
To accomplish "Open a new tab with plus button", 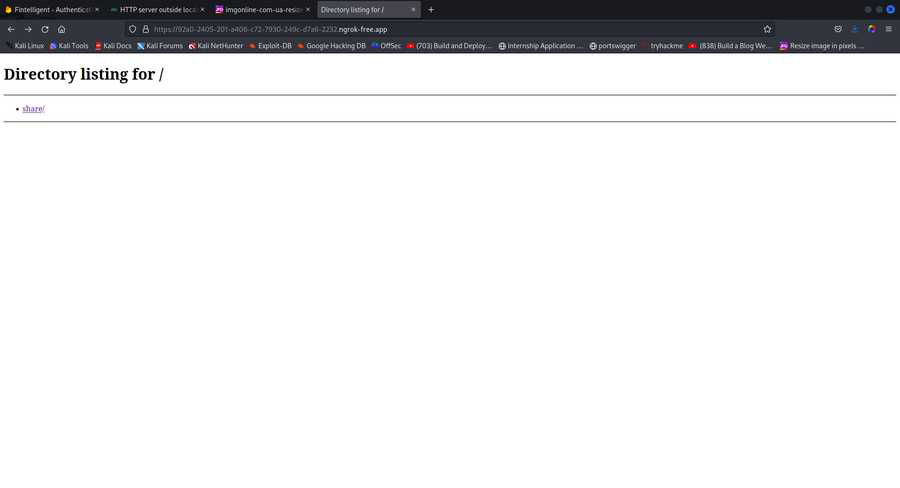I will click(x=431, y=10).
